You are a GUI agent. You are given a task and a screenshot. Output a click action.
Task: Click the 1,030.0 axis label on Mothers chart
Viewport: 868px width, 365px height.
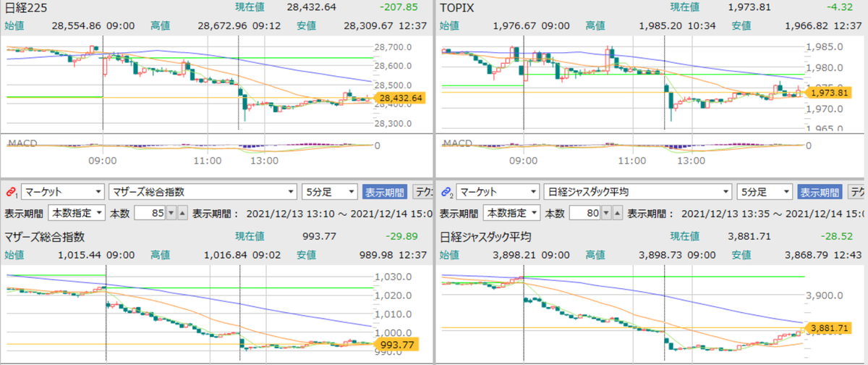[395, 277]
